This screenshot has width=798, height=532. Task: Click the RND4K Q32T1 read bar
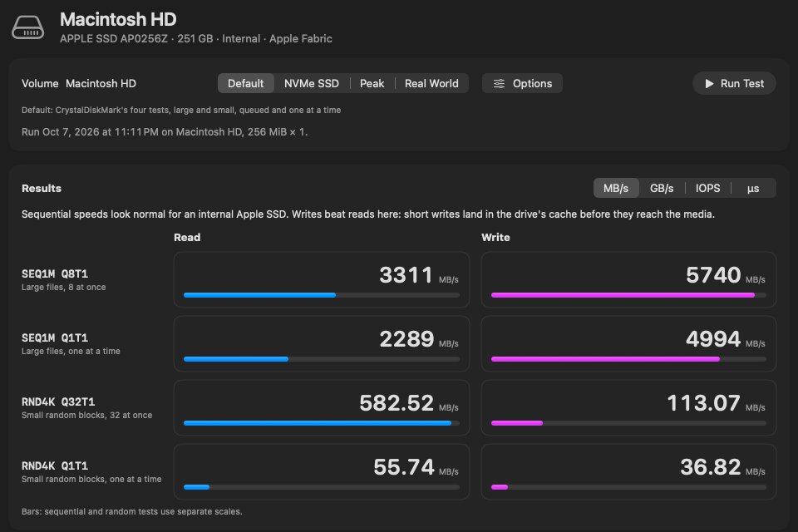[322, 423]
